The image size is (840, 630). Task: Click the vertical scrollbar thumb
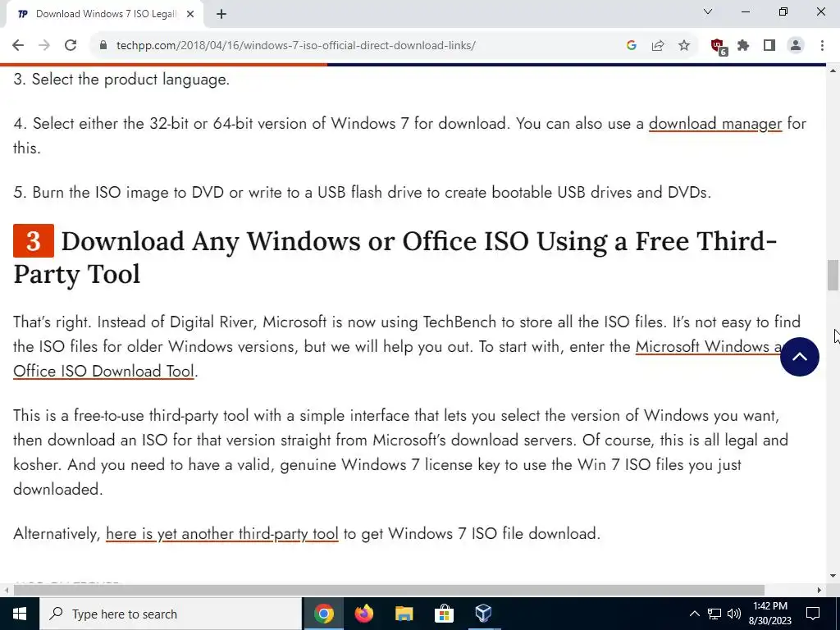point(833,275)
